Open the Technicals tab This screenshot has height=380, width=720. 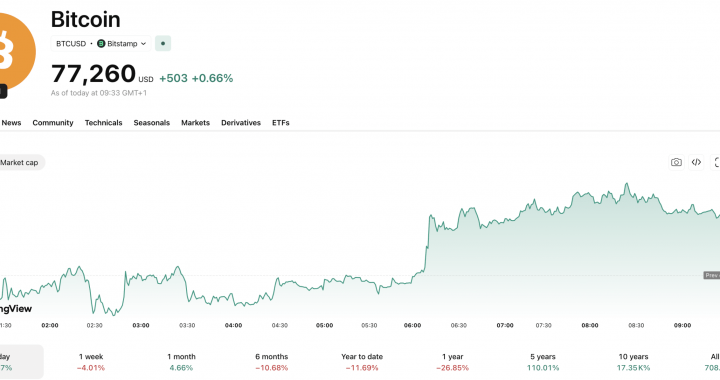[103, 123]
